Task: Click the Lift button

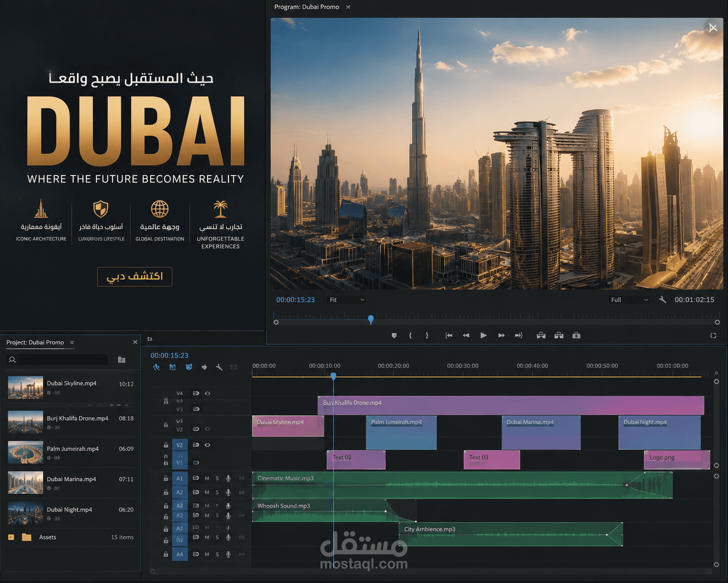Action: point(541,336)
